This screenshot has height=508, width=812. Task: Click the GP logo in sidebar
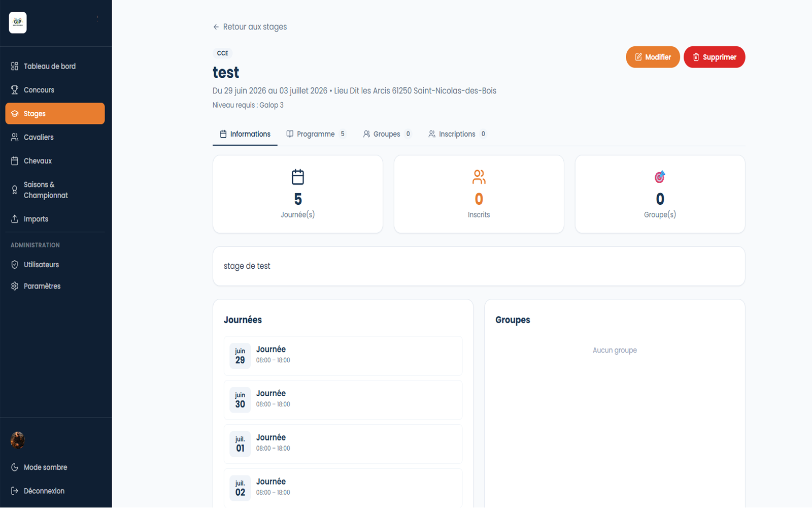(18, 22)
